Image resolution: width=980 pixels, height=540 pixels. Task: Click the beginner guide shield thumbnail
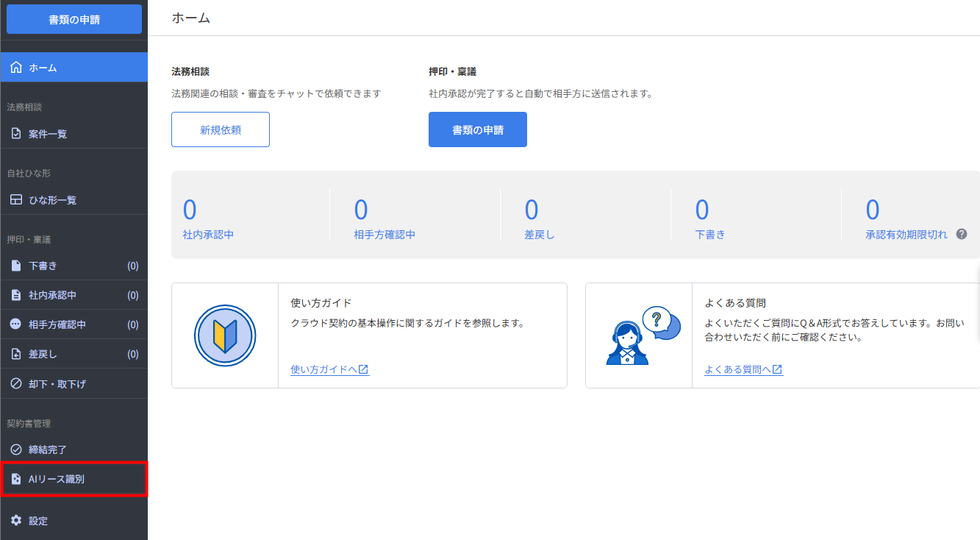click(x=225, y=336)
